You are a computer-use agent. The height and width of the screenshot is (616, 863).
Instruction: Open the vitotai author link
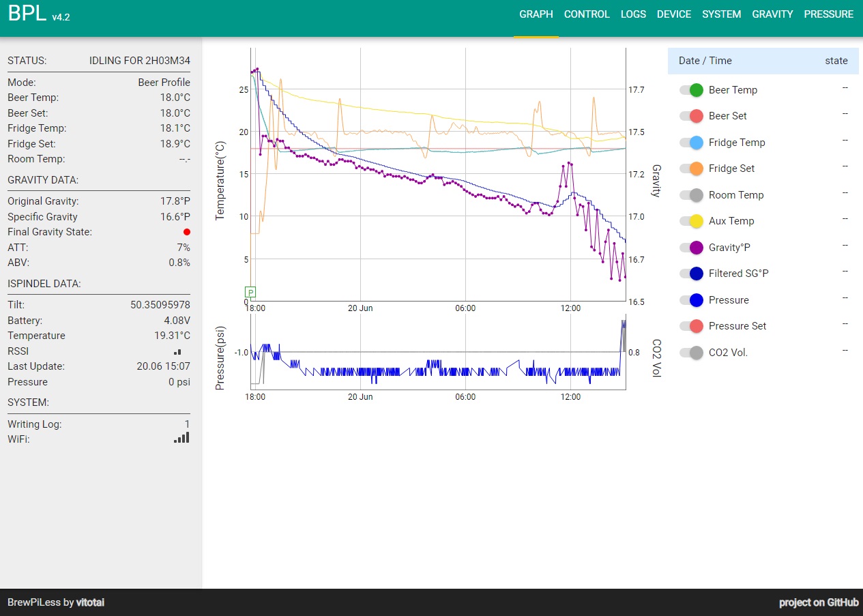click(x=90, y=602)
